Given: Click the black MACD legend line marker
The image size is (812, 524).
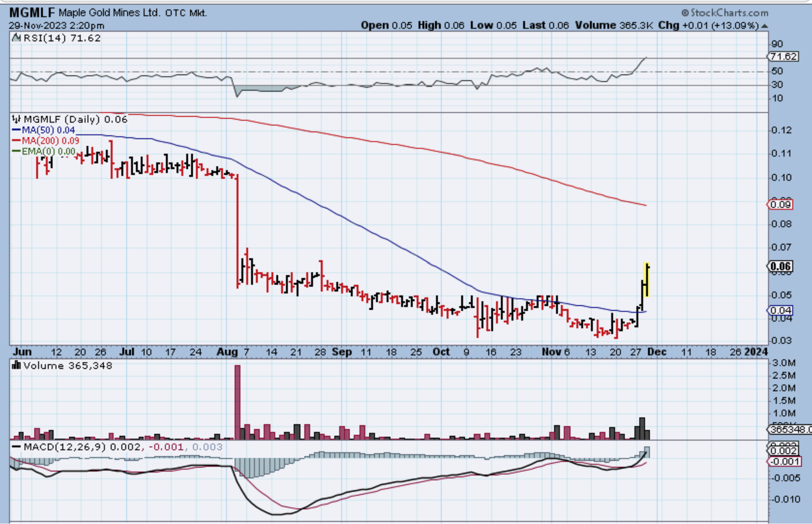Looking at the screenshot, I should pos(16,447).
